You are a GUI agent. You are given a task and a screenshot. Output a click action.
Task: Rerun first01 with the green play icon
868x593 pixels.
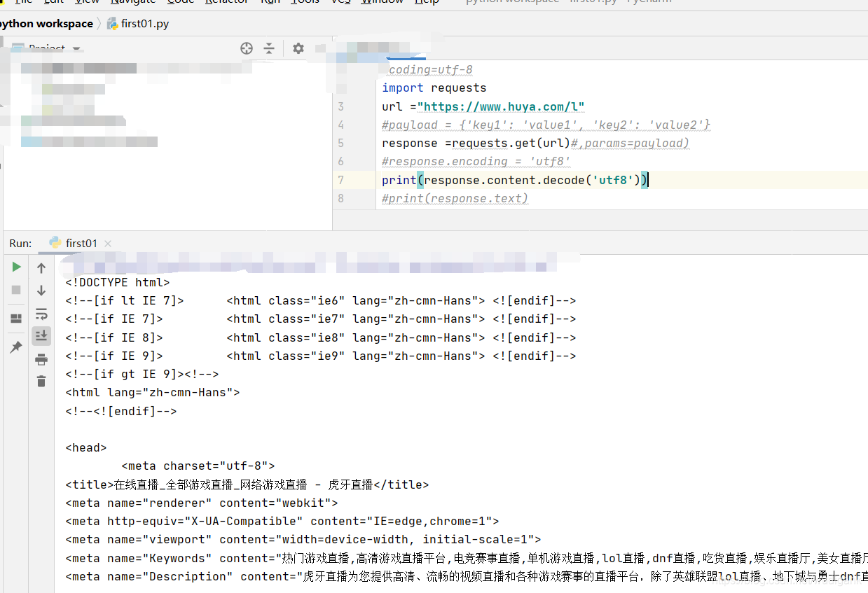16,267
